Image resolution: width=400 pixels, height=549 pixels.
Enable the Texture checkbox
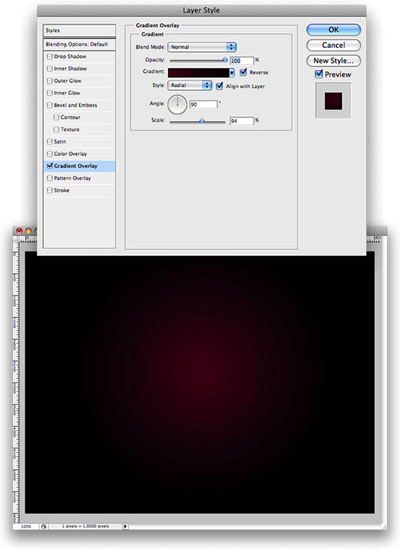tap(56, 130)
